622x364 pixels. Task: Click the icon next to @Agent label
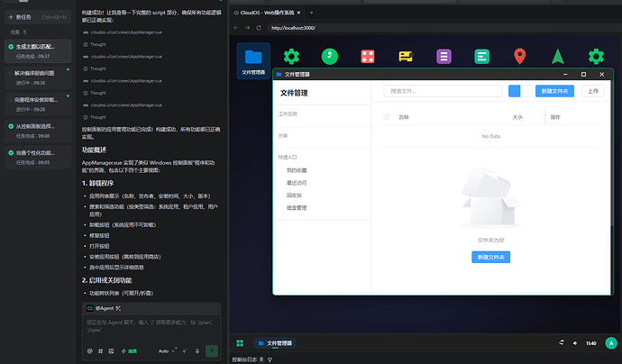click(x=118, y=308)
